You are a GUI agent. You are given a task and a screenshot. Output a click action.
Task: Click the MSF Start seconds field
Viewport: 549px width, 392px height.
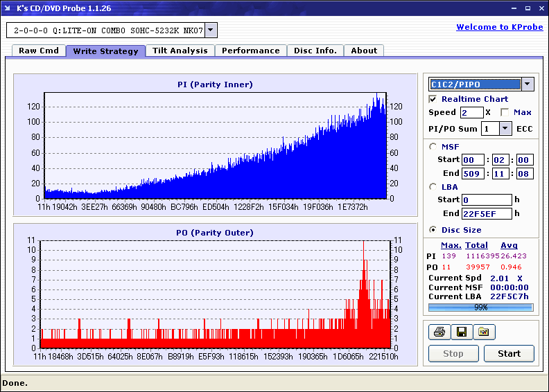coord(500,160)
